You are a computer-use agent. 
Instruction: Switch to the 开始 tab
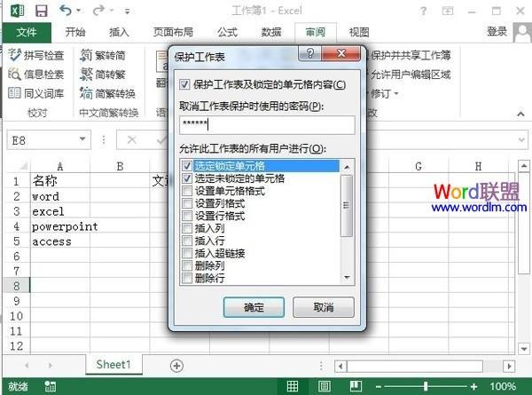pos(75,32)
